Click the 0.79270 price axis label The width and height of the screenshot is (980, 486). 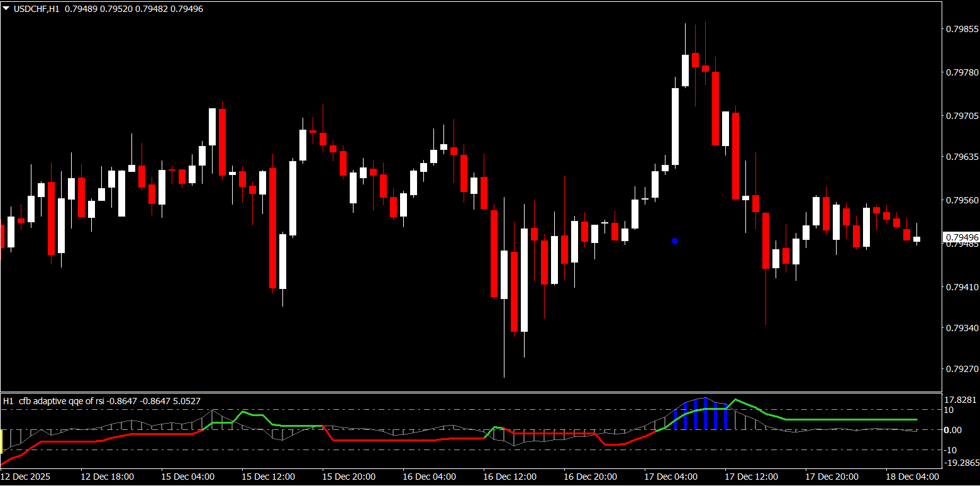[x=962, y=370]
